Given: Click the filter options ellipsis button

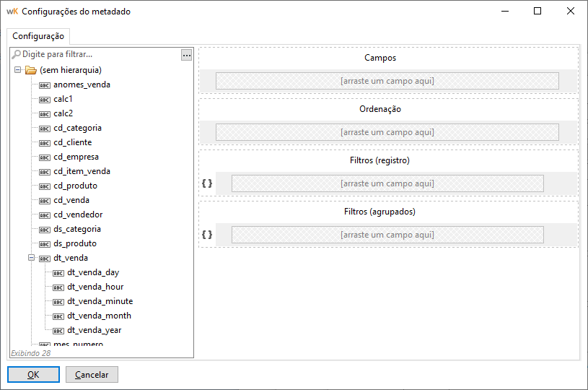Looking at the screenshot, I should pyautogui.click(x=186, y=55).
